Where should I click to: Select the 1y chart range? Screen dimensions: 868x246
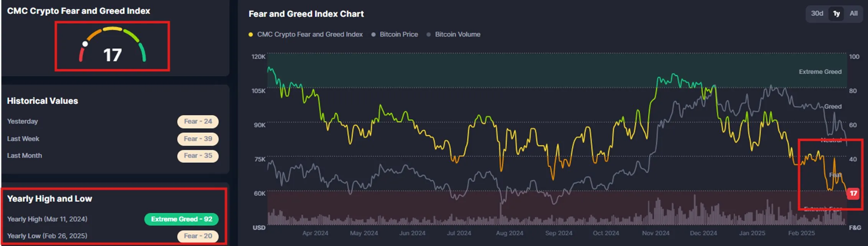click(x=836, y=14)
